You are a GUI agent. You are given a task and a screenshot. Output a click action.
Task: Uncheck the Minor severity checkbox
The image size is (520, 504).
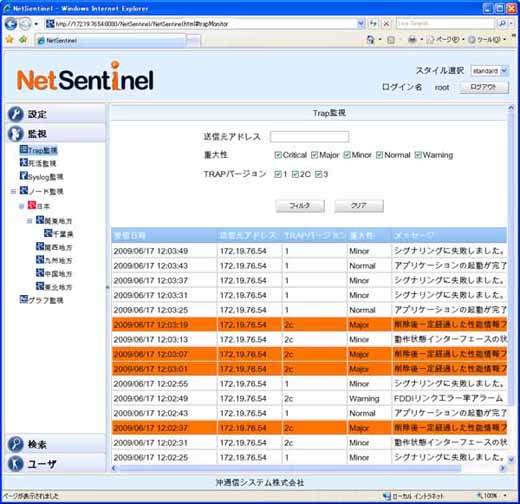click(347, 155)
